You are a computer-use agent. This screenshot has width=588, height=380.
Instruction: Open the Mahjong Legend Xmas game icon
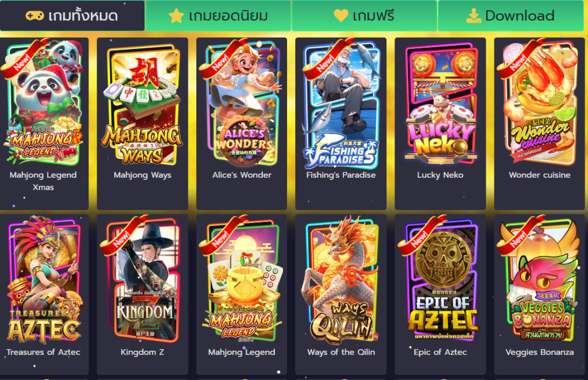[x=43, y=102]
